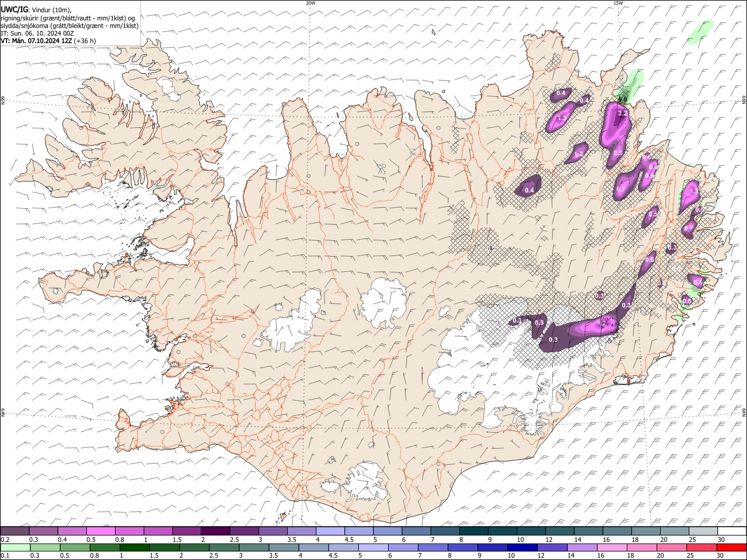747x560 pixels.
Task: Pick the darkest purple swatch labeled 2 in upper legend
Action: pos(215,531)
